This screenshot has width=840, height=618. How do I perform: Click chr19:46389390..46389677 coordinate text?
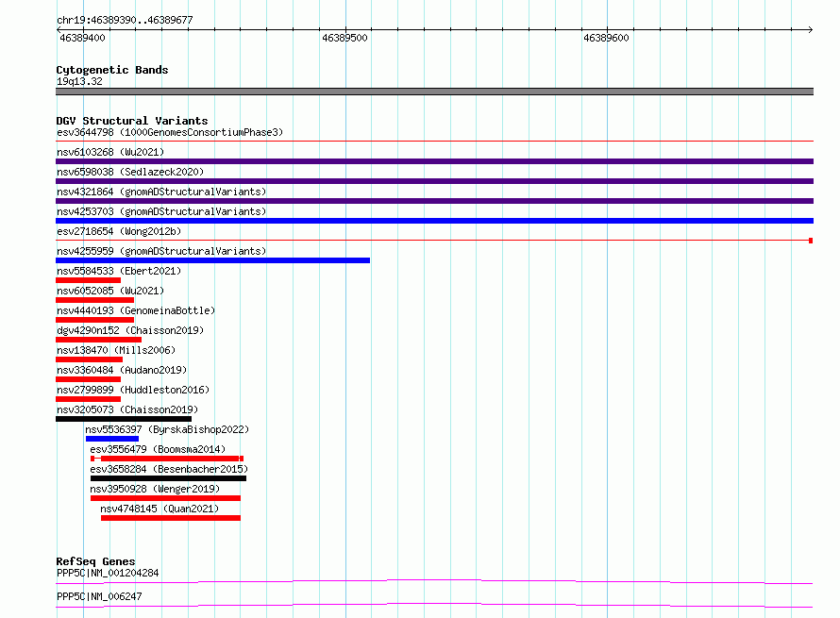(x=125, y=20)
